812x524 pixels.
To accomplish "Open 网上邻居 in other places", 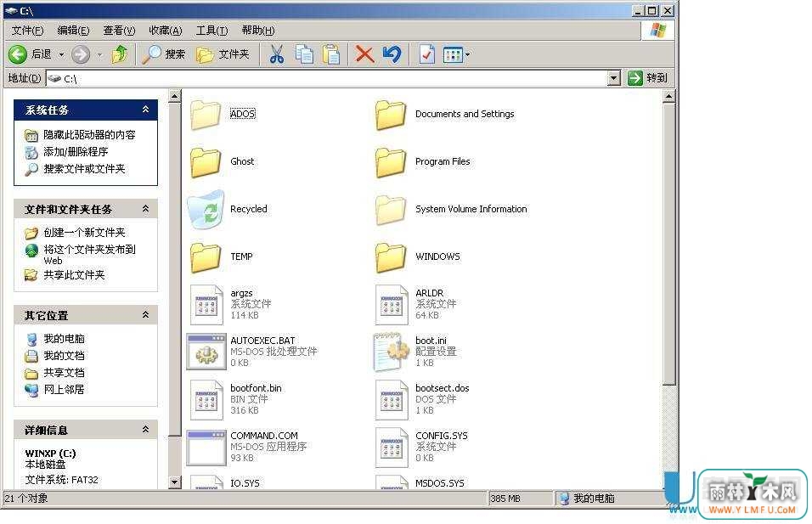I will [x=64, y=389].
